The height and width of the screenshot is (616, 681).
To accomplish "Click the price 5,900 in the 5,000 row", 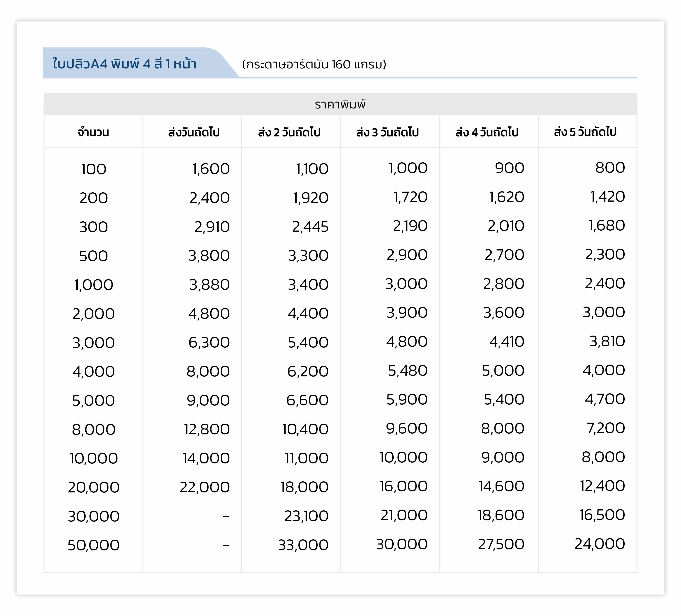I will pos(407,400).
